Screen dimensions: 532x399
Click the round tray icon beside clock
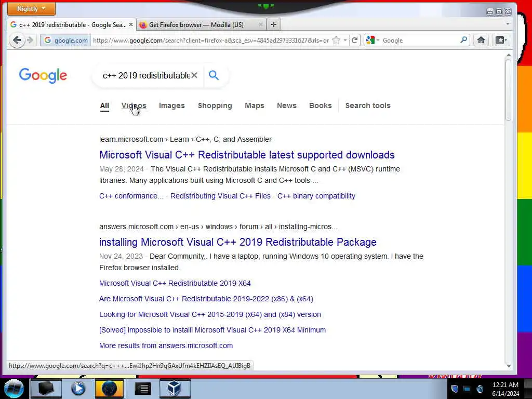point(480,389)
